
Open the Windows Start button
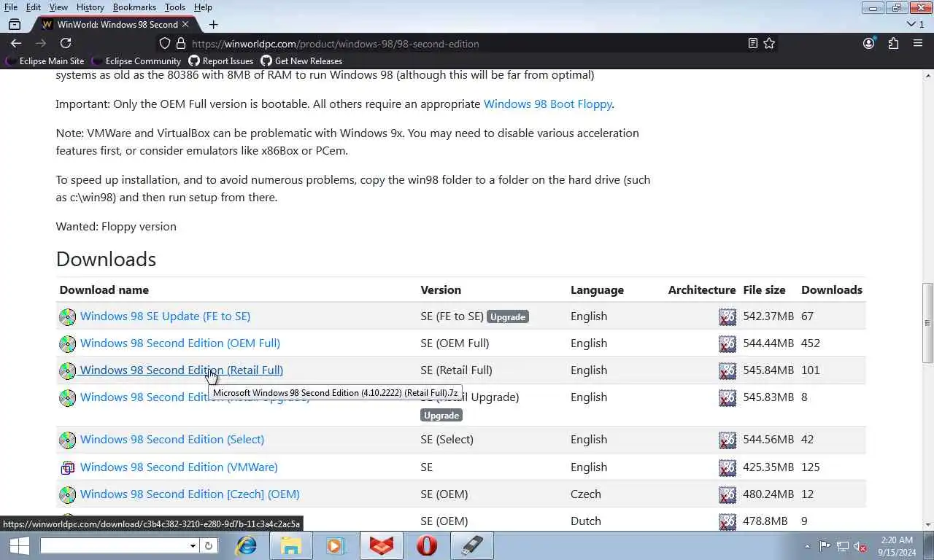pos(19,545)
